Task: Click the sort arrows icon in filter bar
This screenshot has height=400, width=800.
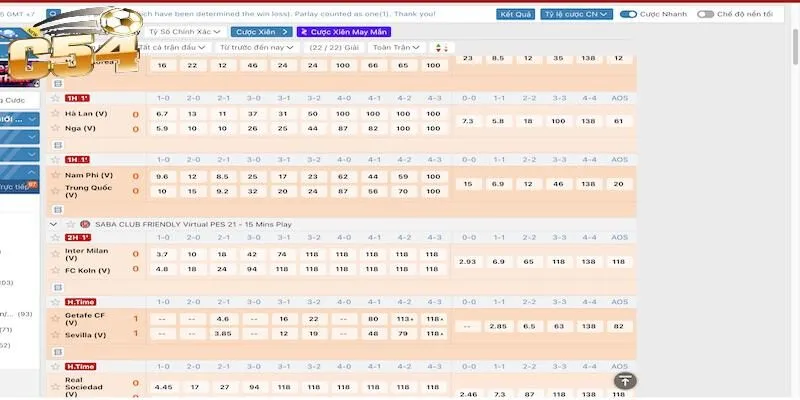Action: (442, 47)
